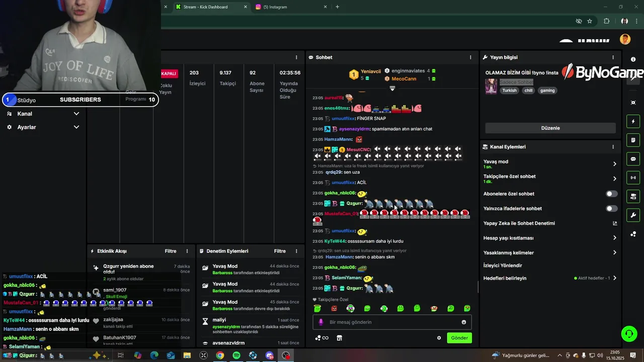Toggle the channel actions panel icon above the wrench
The width and height of the screenshot is (644, 362).
tap(633, 196)
